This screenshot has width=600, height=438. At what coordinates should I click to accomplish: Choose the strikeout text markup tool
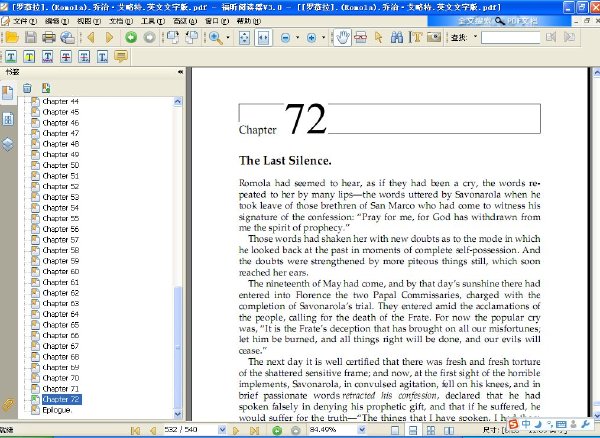point(66,57)
